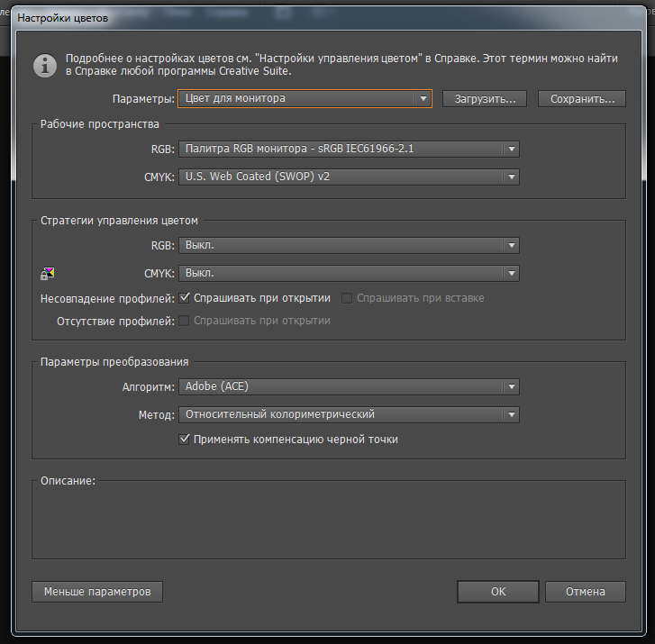Image resolution: width=655 pixels, height=644 pixels.
Task: Click the Стратегии управления цветом label
Action: pos(119,221)
